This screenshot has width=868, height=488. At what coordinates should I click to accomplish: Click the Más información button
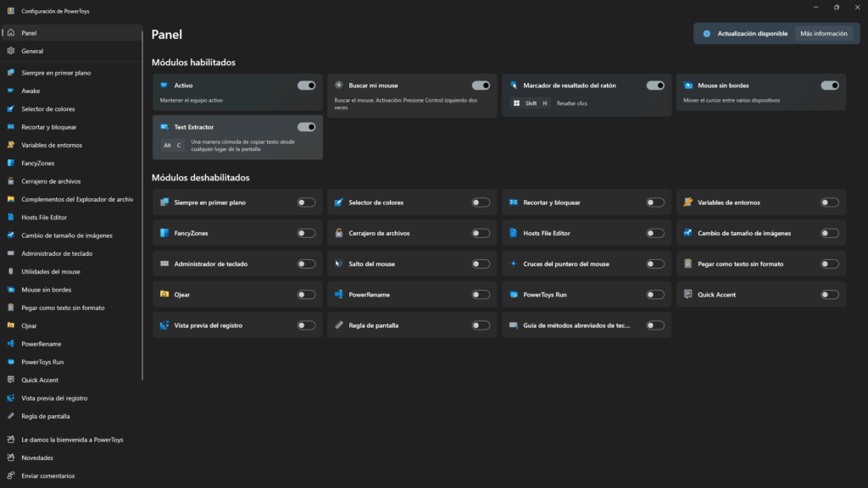(x=823, y=34)
